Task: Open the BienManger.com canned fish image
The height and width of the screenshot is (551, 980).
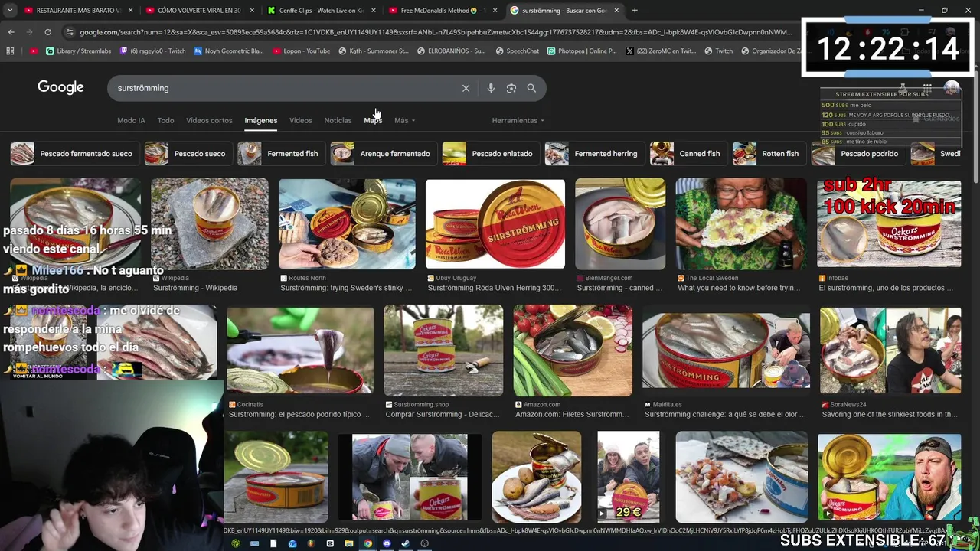Action: click(620, 224)
